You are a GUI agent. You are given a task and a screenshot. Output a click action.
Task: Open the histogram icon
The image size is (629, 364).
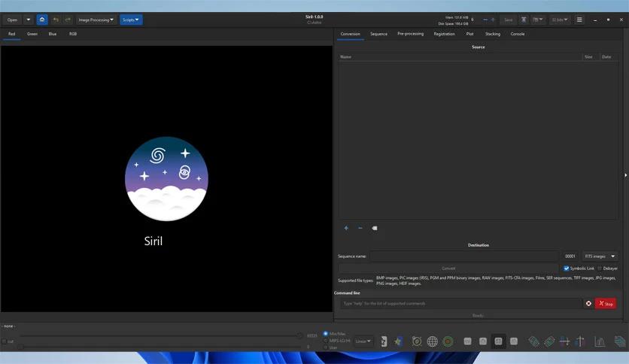pyautogui.click(x=600, y=341)
